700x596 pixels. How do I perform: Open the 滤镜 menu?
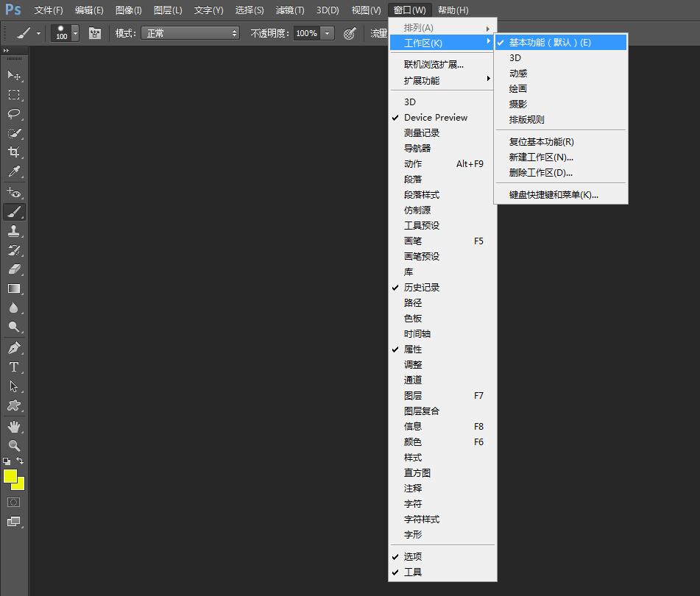[289, 10]
